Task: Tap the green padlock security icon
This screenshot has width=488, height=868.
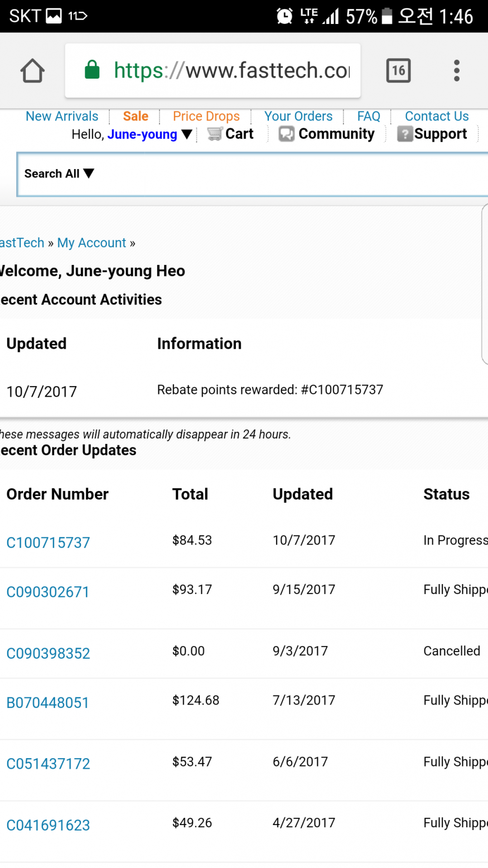Action: (92, 71)
